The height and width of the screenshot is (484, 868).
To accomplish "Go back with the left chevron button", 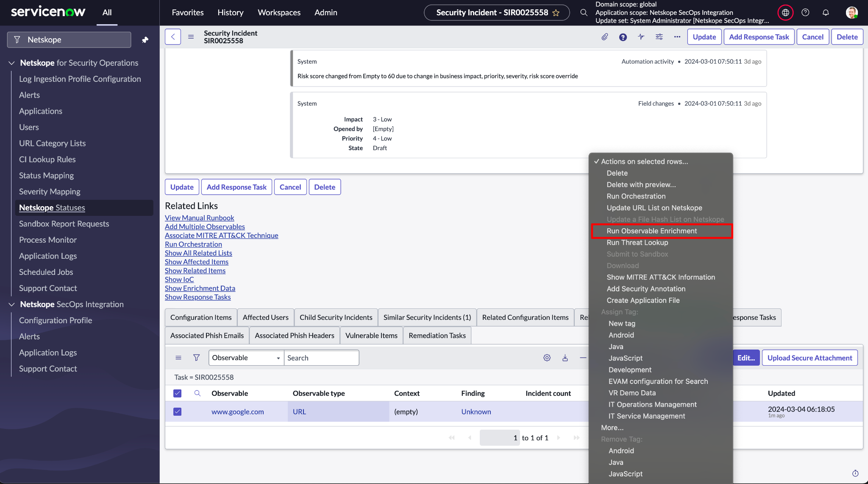I will click(x=173, y=37).
